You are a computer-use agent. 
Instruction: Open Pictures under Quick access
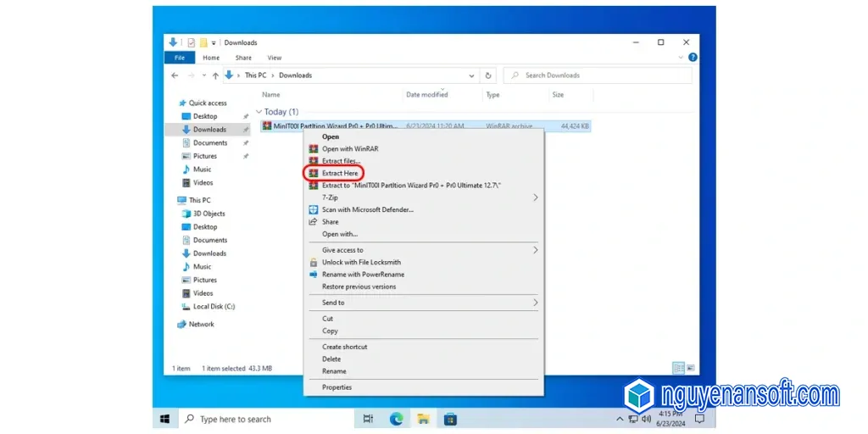[x=205, y=156]
